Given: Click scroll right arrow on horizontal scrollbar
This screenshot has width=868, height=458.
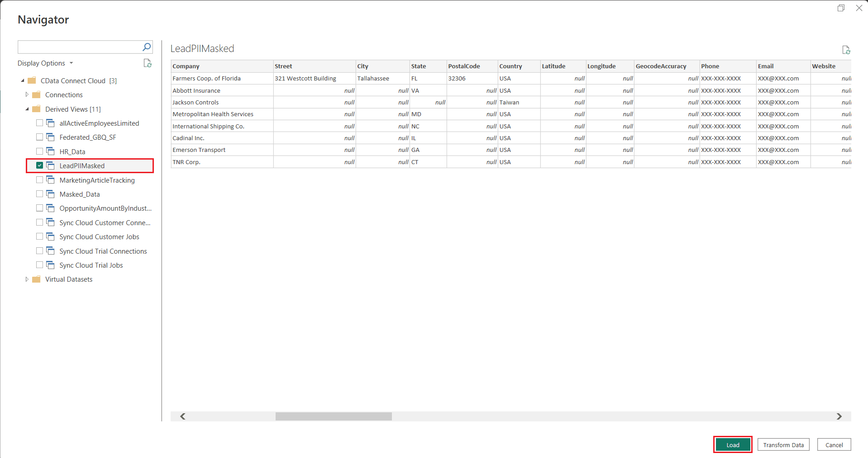Looking at the screenshot, I should [x=839, y=416].
